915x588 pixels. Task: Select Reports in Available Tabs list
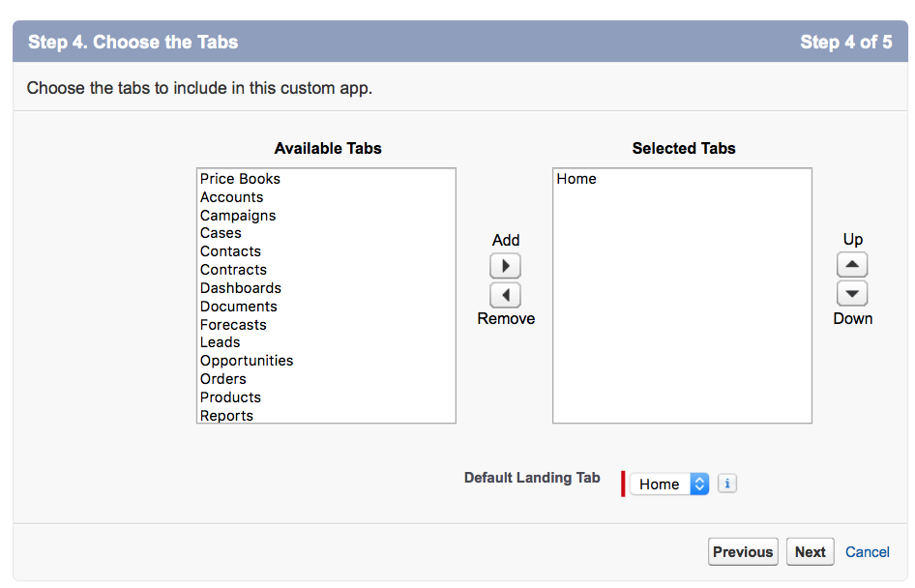[326, 415]
